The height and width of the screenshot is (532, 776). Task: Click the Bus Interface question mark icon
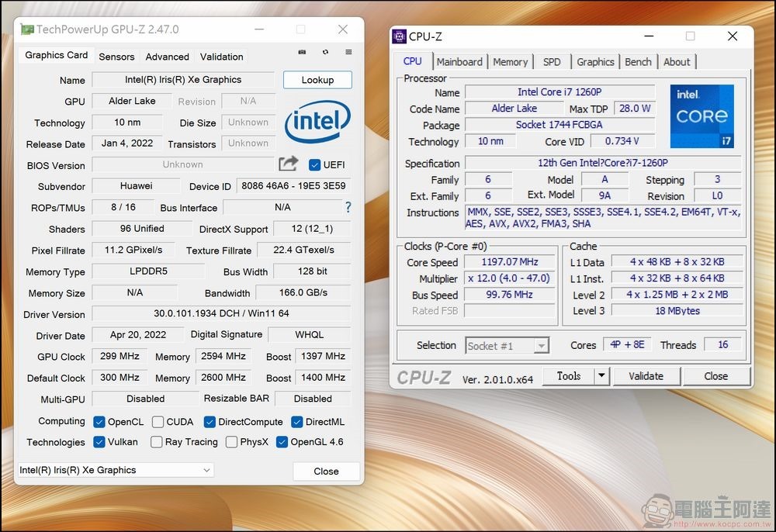[x=348, y=207]
